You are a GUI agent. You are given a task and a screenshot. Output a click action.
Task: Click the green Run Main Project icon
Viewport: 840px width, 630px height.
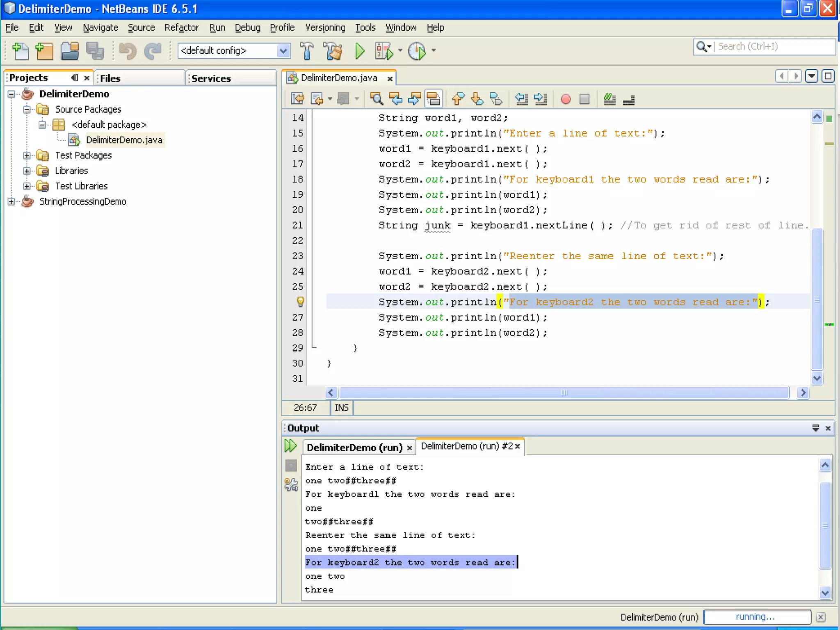(360, 51)
